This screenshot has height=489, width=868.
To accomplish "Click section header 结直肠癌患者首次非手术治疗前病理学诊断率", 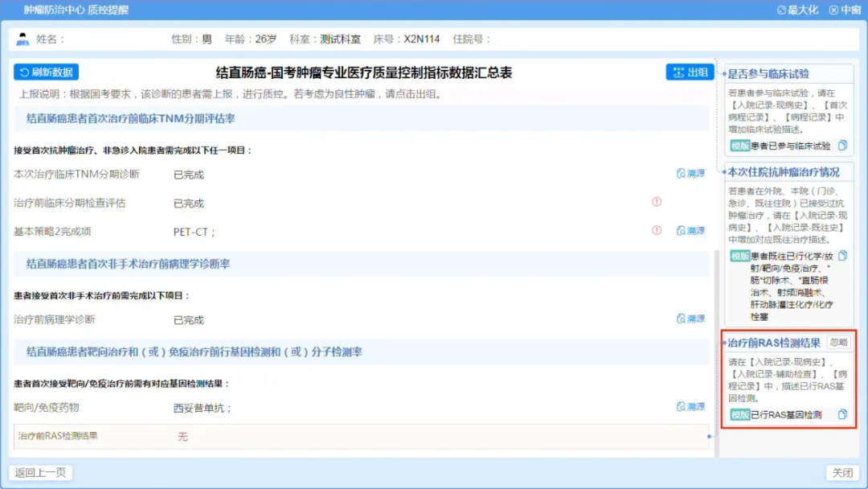I will tap(128, 264).
